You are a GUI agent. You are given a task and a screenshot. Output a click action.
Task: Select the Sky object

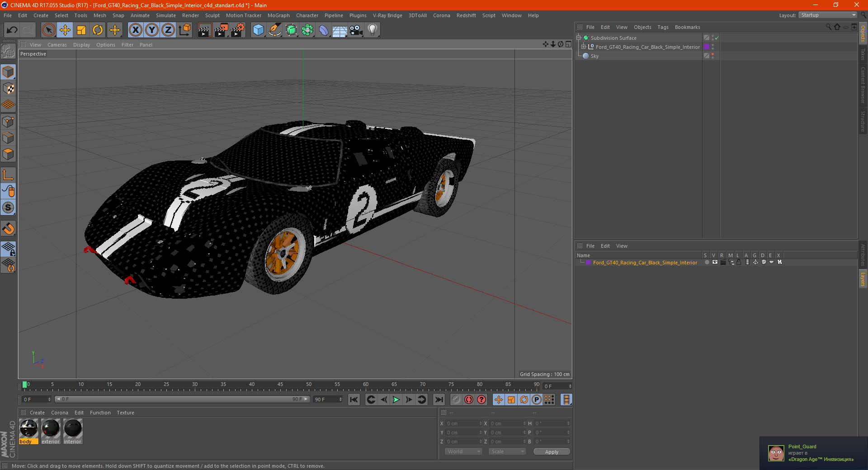(594, 56)
